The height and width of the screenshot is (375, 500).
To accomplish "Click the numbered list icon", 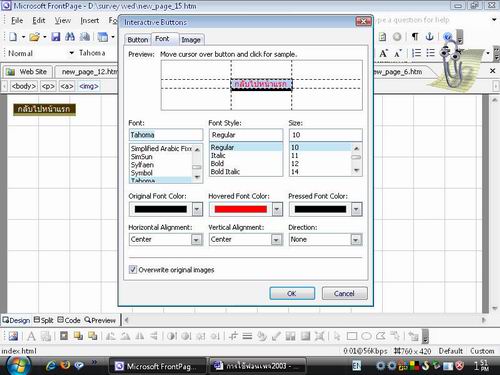I will click(416, 53).
